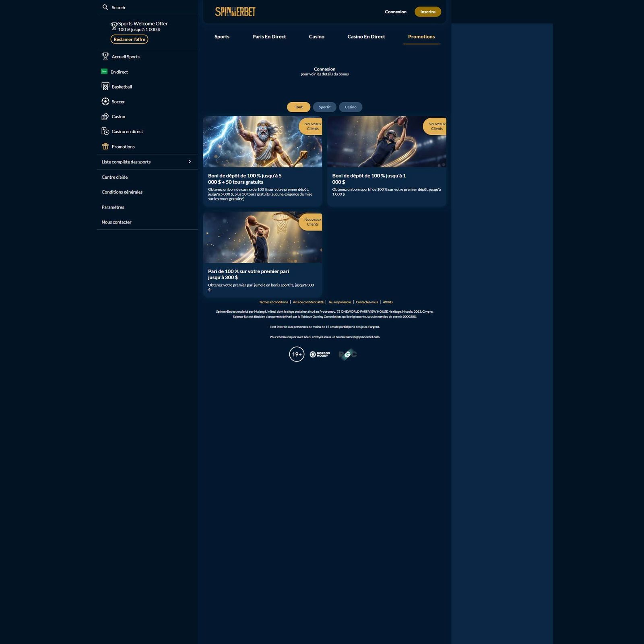Switch to Paris En Direct tab
This screenshot has width=644, height=644.
click(x=269, y=37)
